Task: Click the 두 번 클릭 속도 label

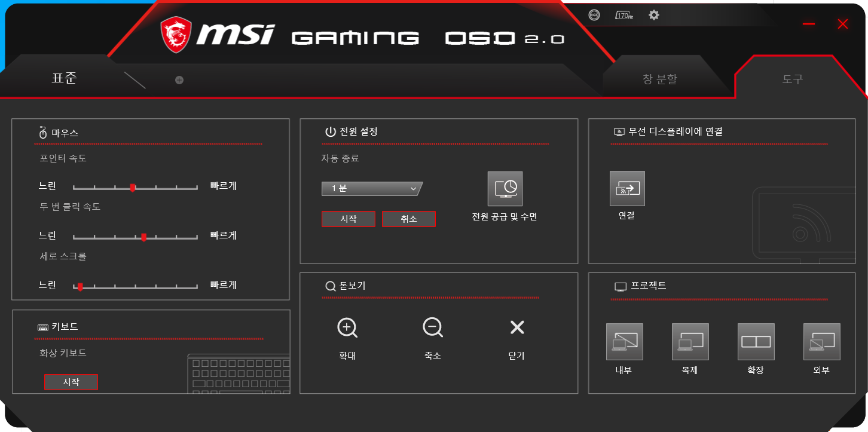Action: coord(70,207)
